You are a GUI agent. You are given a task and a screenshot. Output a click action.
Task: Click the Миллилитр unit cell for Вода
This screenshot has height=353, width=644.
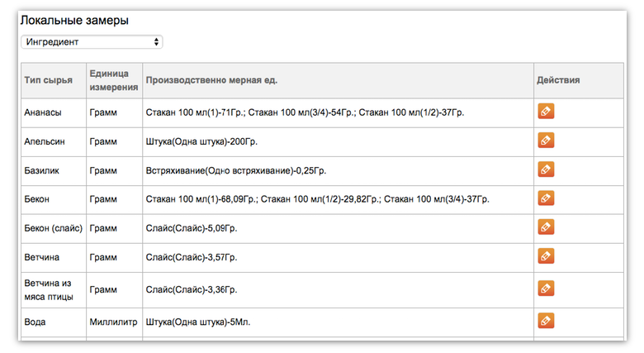pos(114,322)
